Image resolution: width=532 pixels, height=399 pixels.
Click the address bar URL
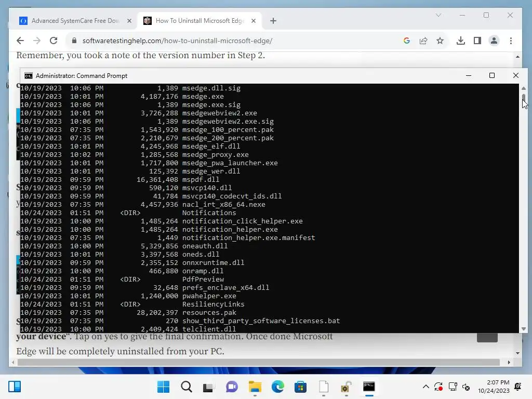point(178,41)
